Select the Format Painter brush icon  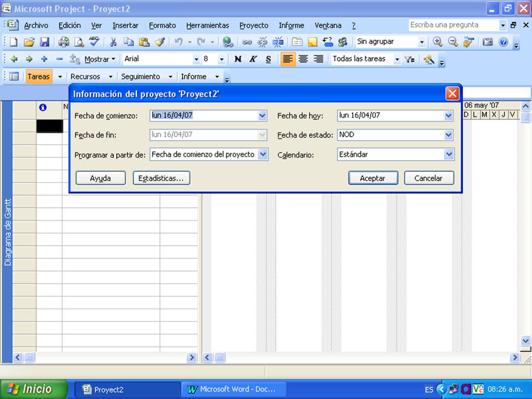coord(160,42)
